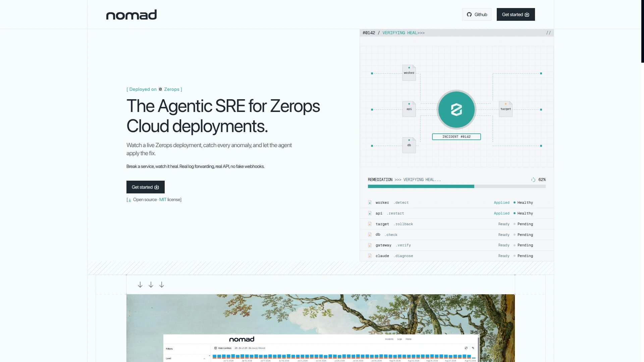
Task: Click the #0142 incident number in panel header
Action: (369, 33)
